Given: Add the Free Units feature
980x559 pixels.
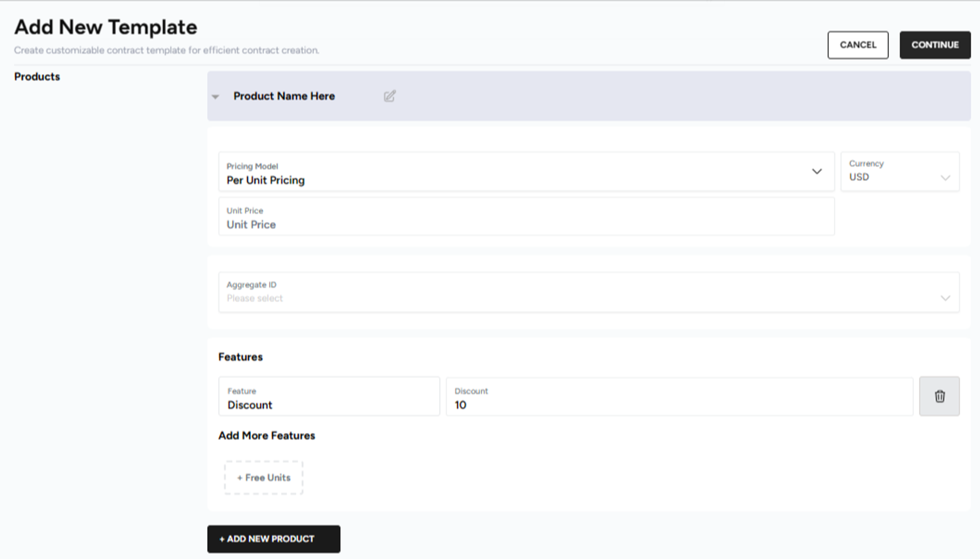Looking at the screenshot, I should pos(264,478).
